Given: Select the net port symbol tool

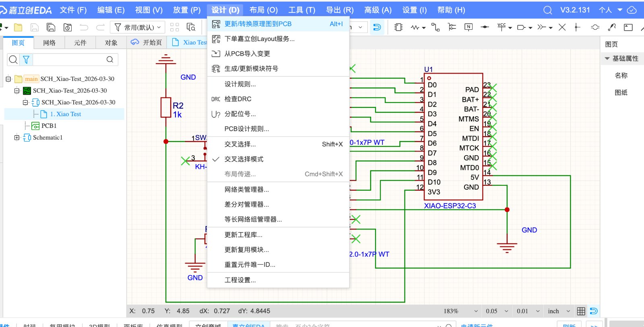Looking at the screenshot, I should pos(521,27).
